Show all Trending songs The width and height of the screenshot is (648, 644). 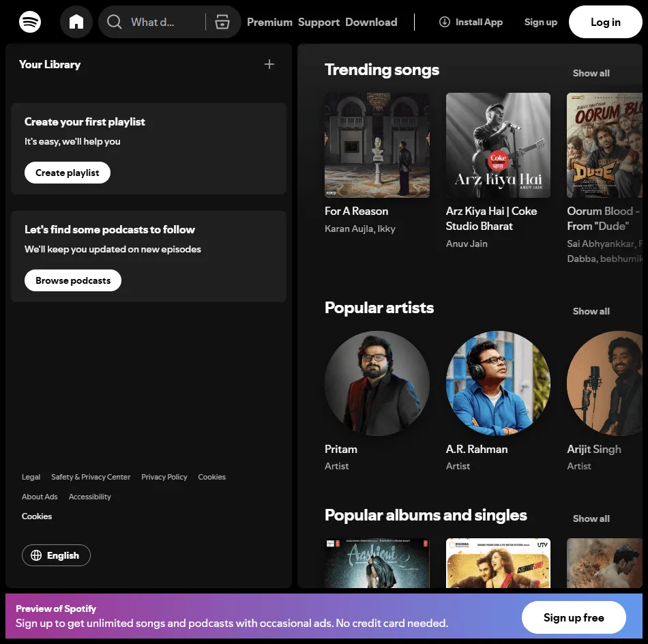591,73
